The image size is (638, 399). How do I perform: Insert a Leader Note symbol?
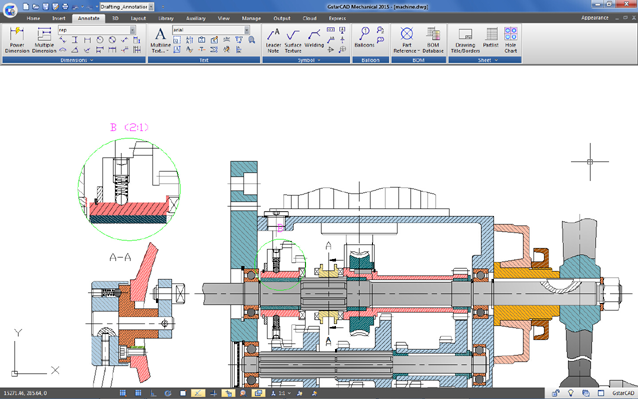coord(273,40)
